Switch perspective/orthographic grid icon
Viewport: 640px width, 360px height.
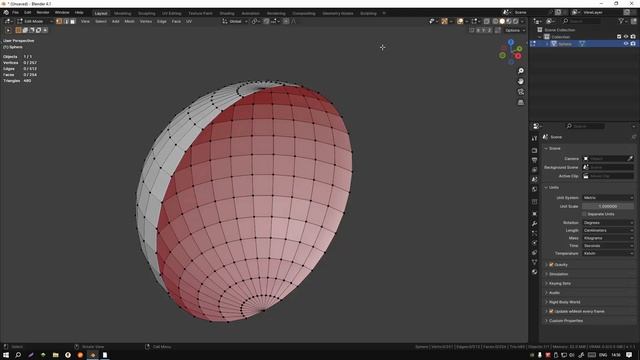[x=521, y=102]
